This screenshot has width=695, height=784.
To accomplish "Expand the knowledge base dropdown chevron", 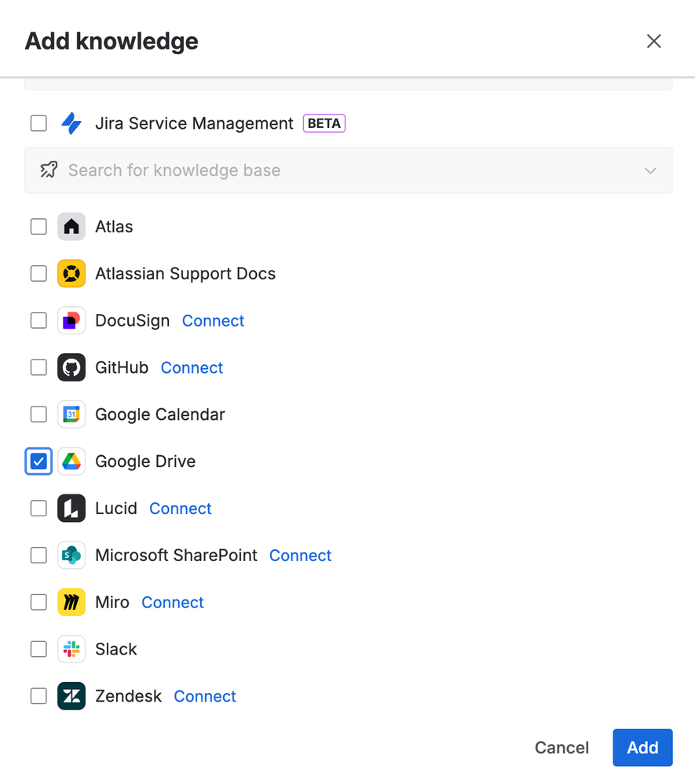I will pyautogui.click(x=650, y=170).
